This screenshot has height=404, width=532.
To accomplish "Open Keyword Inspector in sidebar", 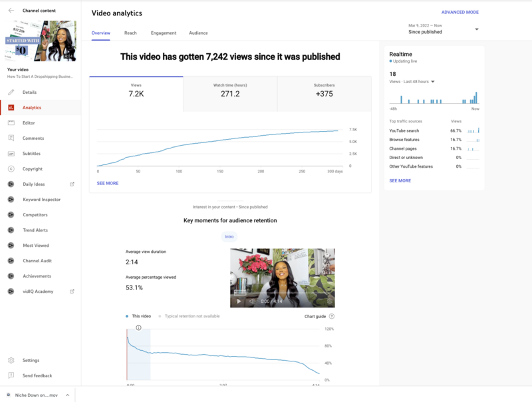I will pyautogui.click(x=42, y=199).
